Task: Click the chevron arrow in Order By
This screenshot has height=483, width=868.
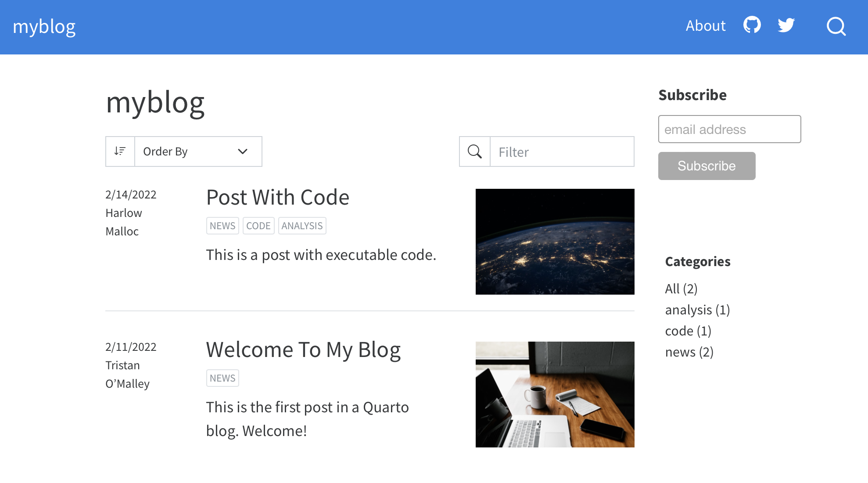Action: tap(243, 151)
